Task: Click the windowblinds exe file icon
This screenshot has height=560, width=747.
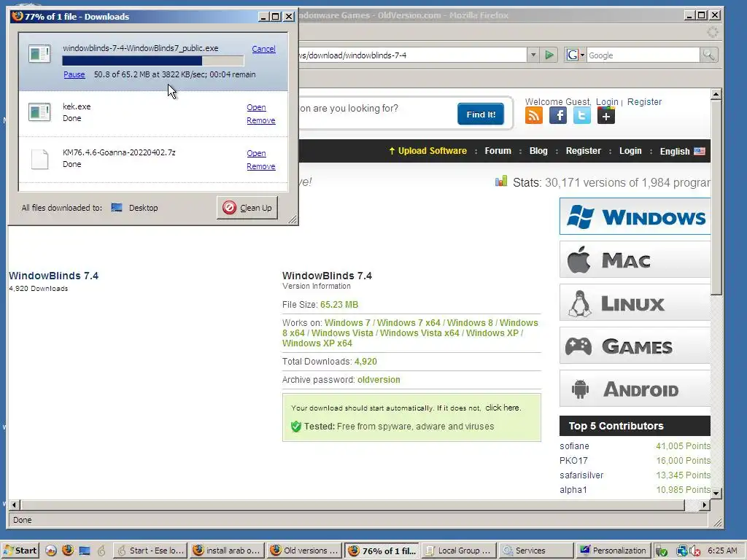Action: coord(39,53)
